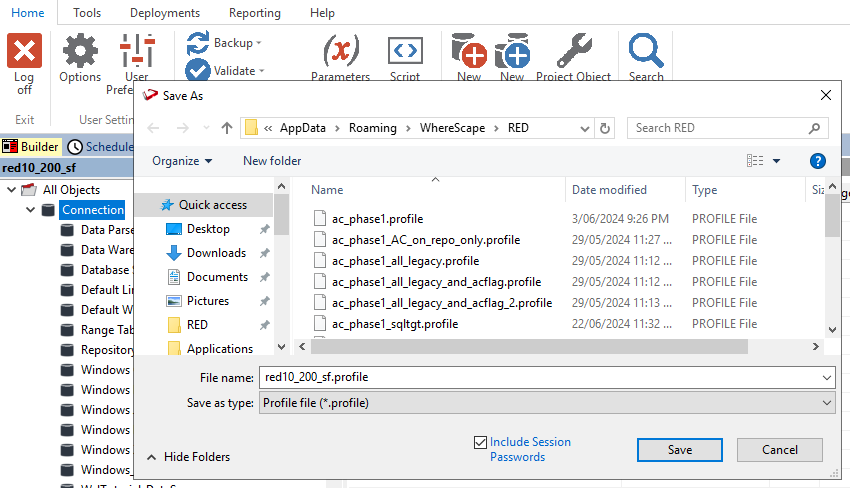Open the Search magnifier tool
850x488 pixels.
point(646,50)
